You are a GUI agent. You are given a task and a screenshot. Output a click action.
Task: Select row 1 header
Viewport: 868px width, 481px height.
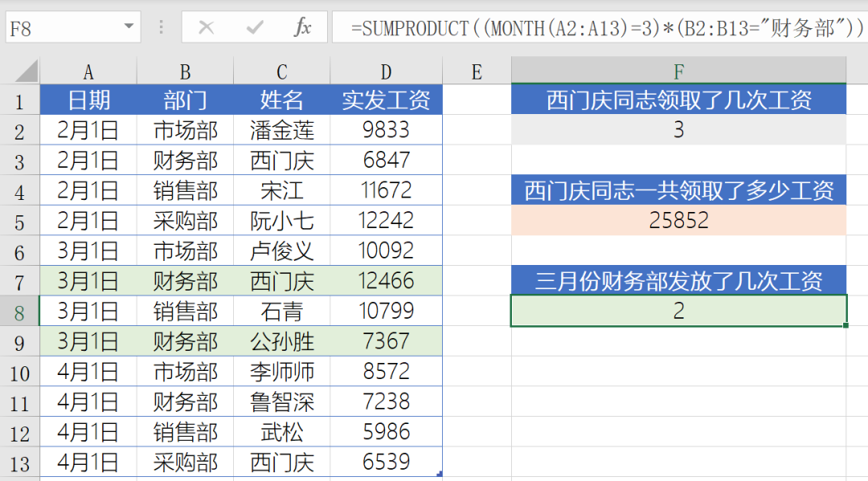[20, 101]
